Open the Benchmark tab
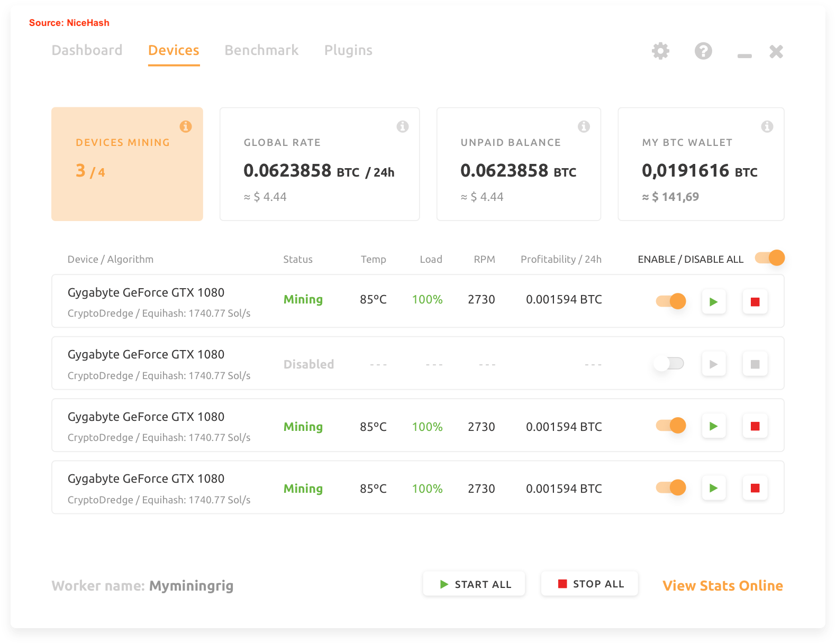Screen dimensions: 836x644 point(261,50)
